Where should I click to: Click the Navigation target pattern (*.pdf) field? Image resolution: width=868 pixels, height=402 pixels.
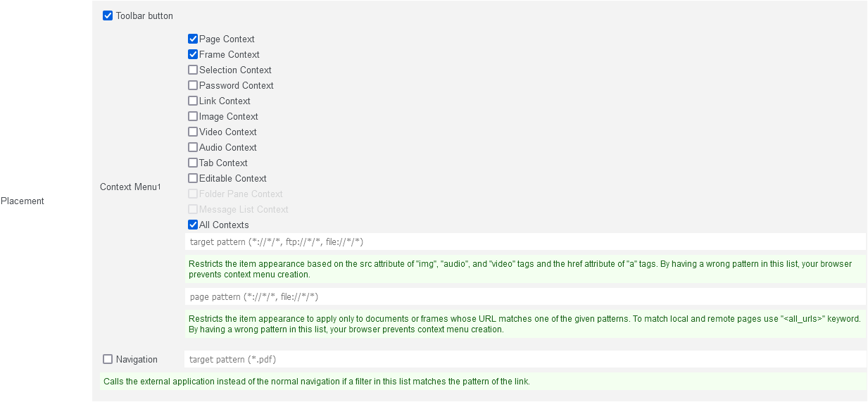tap(524, 359)
